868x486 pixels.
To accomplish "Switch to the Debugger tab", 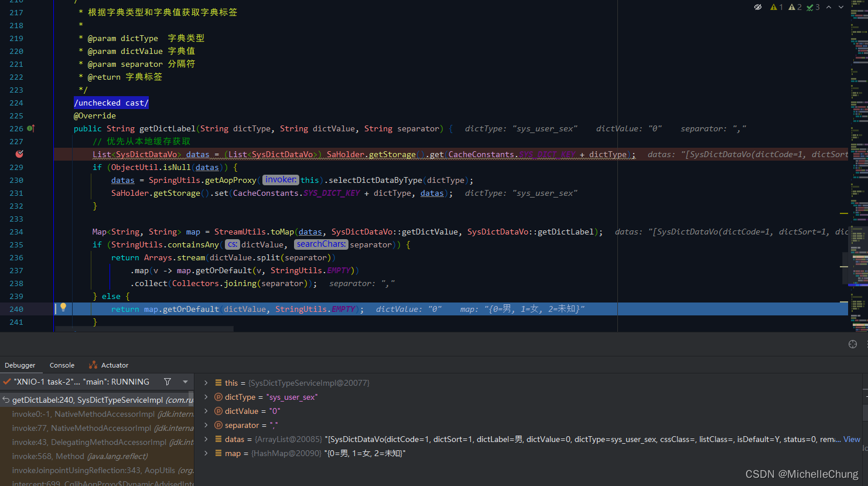I will [x=20, y=365].
